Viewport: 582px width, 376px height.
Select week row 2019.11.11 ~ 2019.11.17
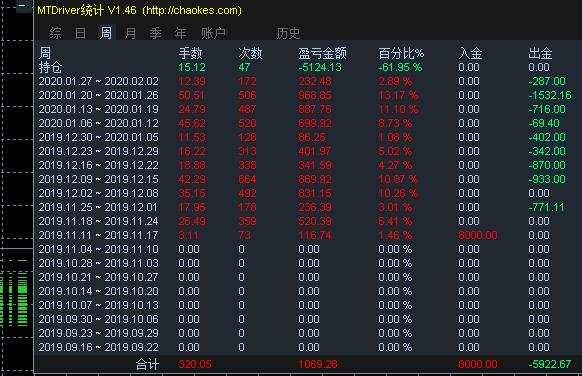(x=308, y=235)
